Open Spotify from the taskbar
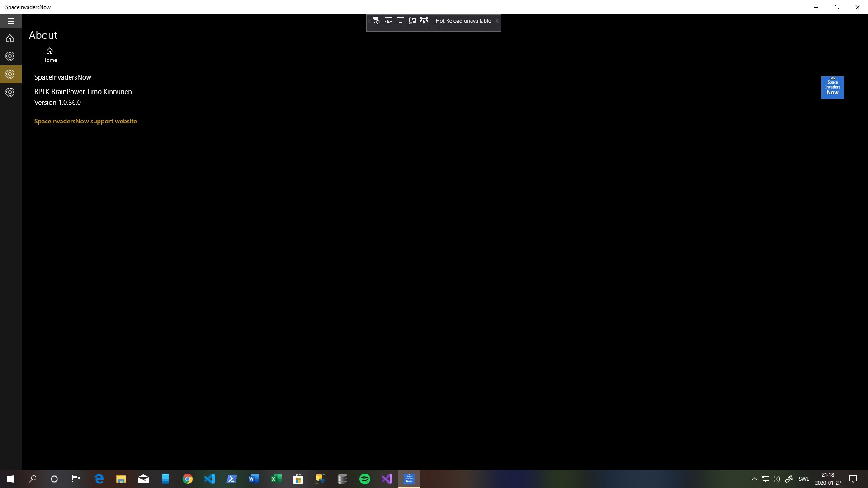 point(364,479)
